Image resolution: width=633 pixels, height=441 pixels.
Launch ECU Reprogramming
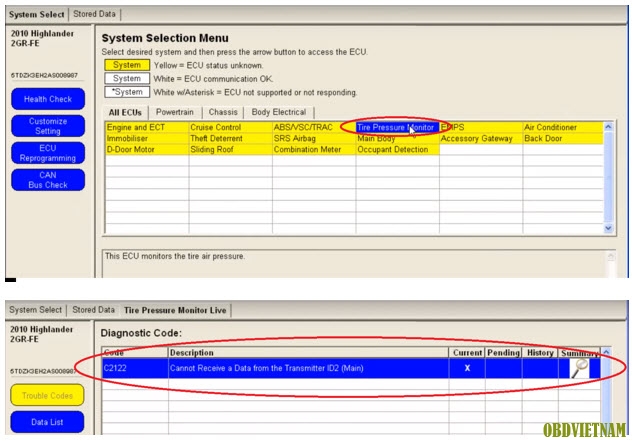coord(48,153)
